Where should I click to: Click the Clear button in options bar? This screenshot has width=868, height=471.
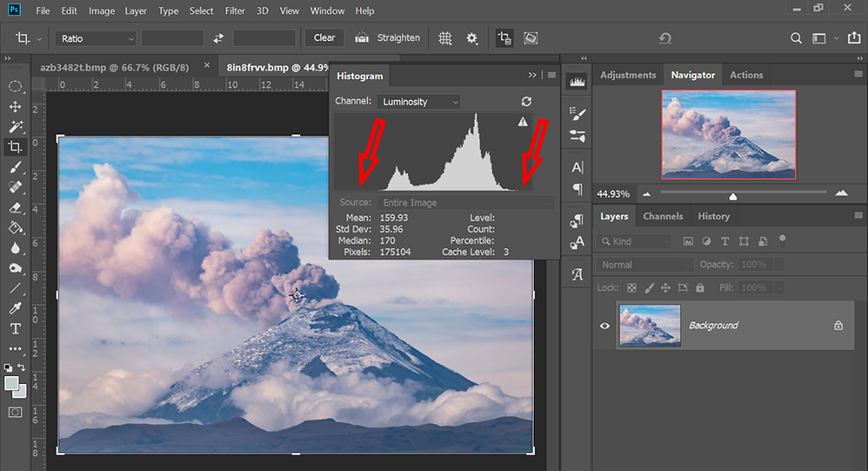pyautogui.click(x=324, y=38)
